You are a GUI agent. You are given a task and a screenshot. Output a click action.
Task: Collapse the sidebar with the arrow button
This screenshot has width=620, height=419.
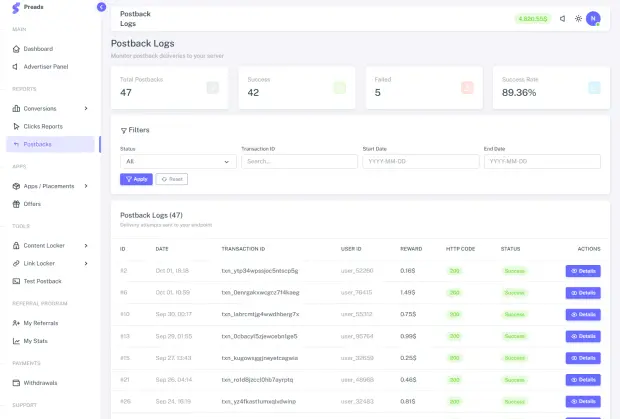pos(101,7)
